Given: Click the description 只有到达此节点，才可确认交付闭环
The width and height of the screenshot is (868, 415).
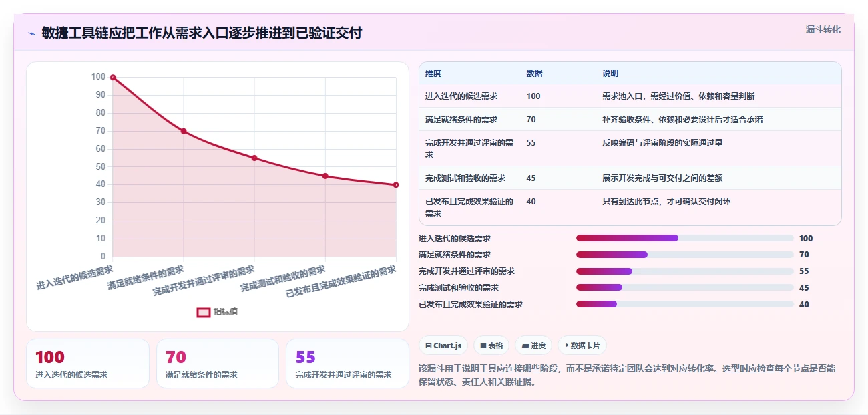Looking at the screenshot, I should tap(666, 202).
